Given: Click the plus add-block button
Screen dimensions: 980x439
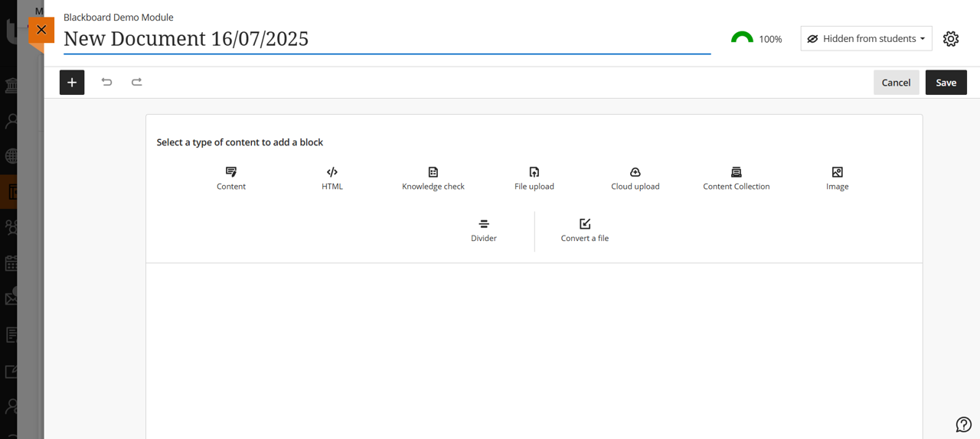Looking at the screenshot, I should (x=72, y=83).
